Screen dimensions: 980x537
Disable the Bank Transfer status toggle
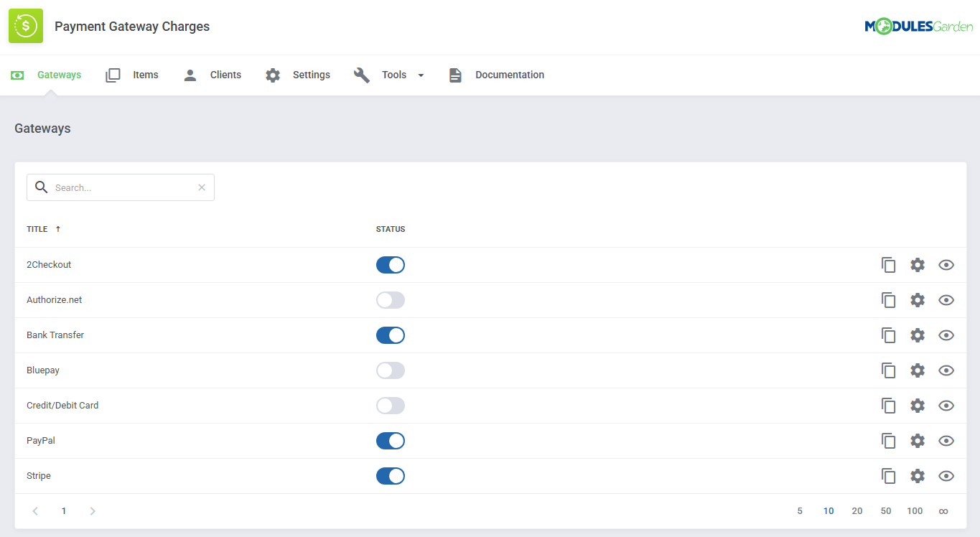(x=390, y=335)
